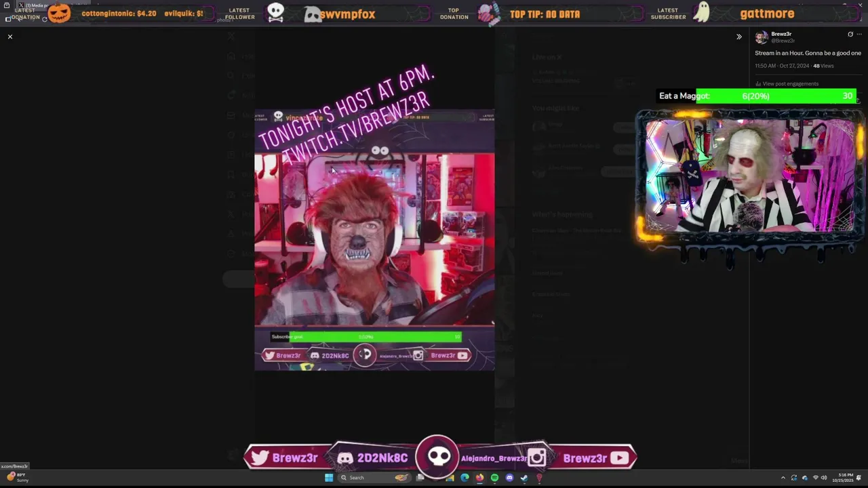
Task: Click the Grok icon beside the post
Action: tap(850, 34)
